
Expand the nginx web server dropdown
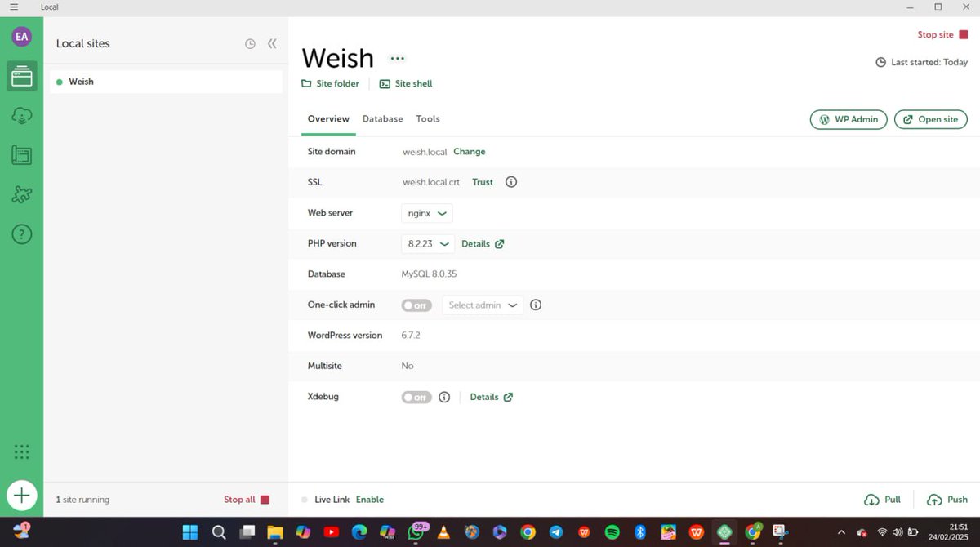[x=427, y=213]
